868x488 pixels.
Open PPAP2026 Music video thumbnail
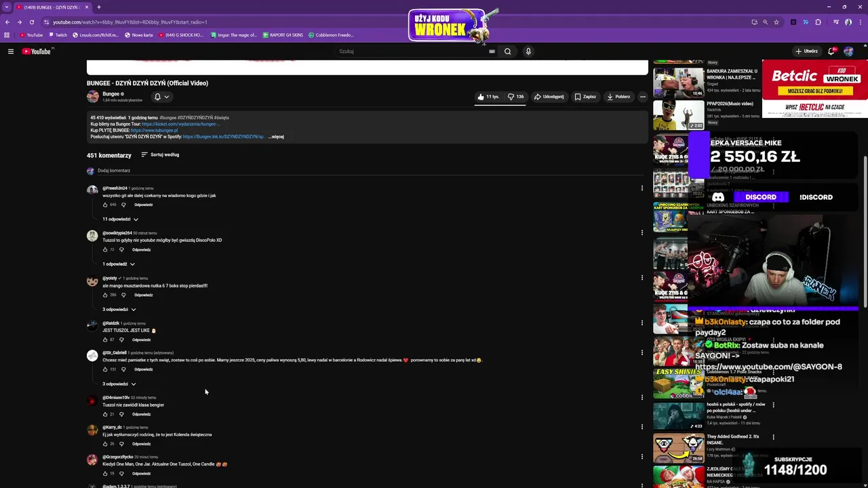point(678,115)
